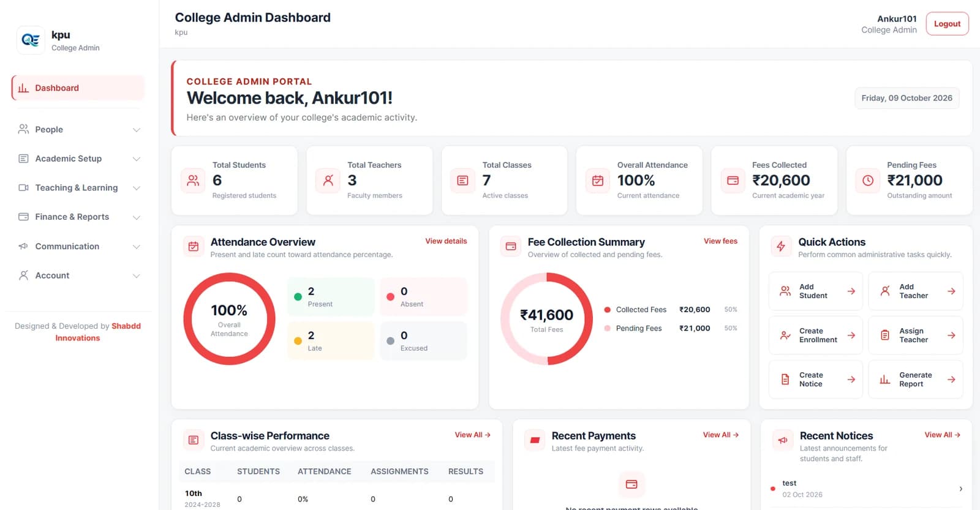This screenshot has width=980, height=510.
Task: Click the test notice title
Action: (x=789, y=483)
